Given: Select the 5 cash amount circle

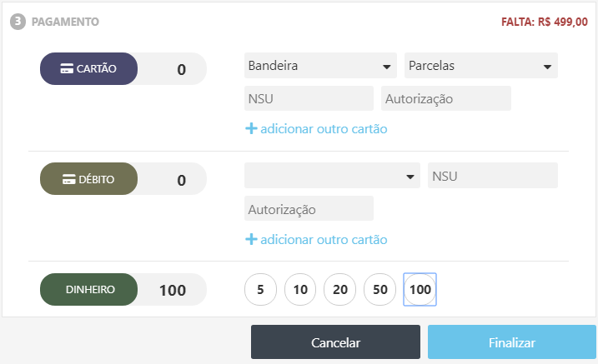Looking at the screenshot, I should point(260,290).
